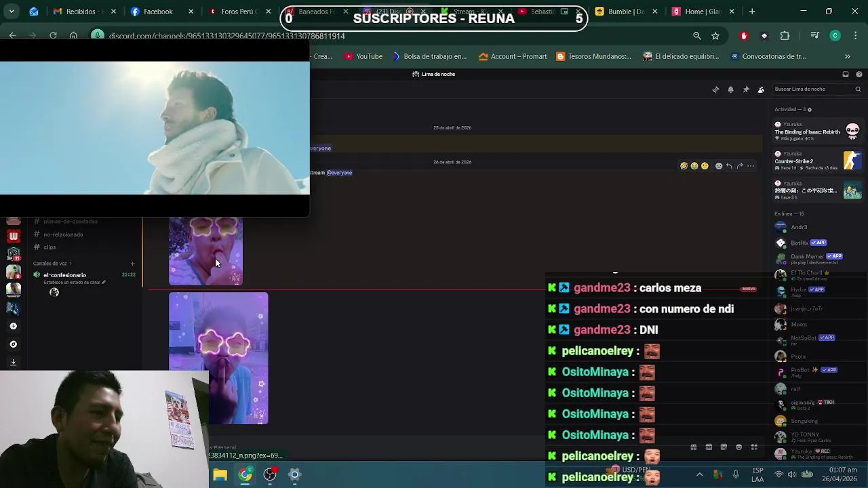The width and height of the screenshot is (868, 488).
Task: Select user avatar in el-confesionario channel
Action: pos(54,292)
